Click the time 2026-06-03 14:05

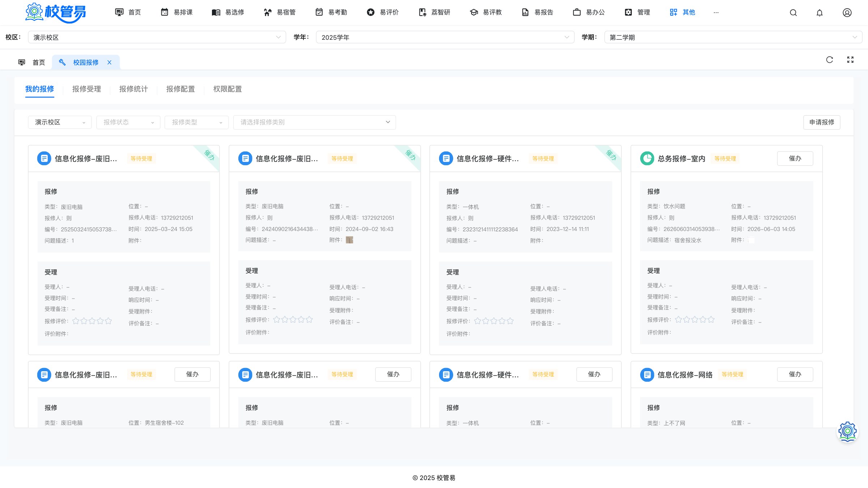(x=771, y=229)
